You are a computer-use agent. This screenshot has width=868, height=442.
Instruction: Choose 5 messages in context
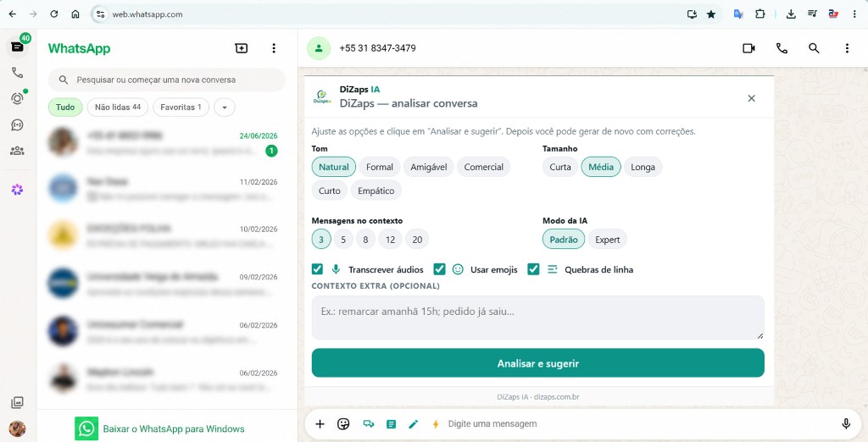(x=343, y=240)
